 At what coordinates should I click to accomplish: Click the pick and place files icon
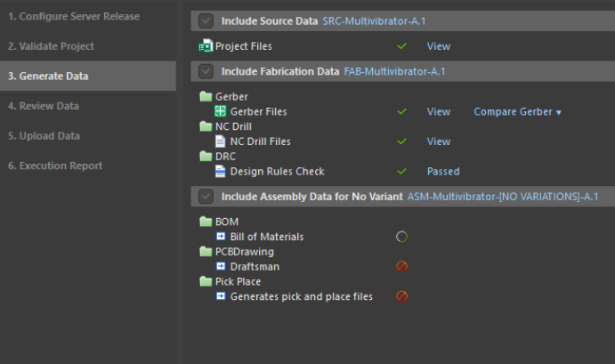[221, 296]
